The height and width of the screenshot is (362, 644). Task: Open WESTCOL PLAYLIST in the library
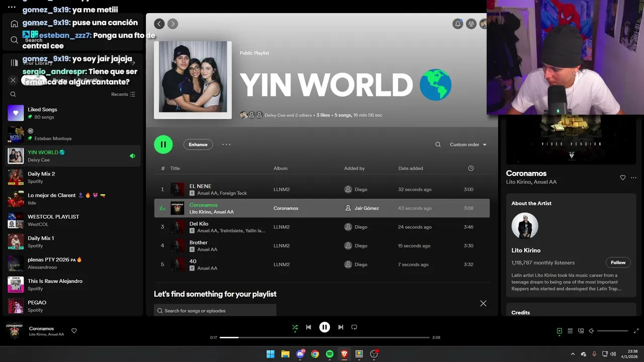click(73, 220)
